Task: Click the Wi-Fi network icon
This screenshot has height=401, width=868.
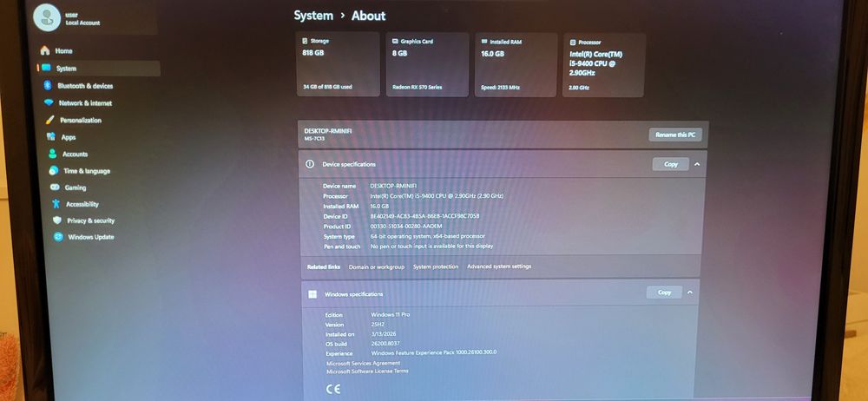Action: point(49,102)
